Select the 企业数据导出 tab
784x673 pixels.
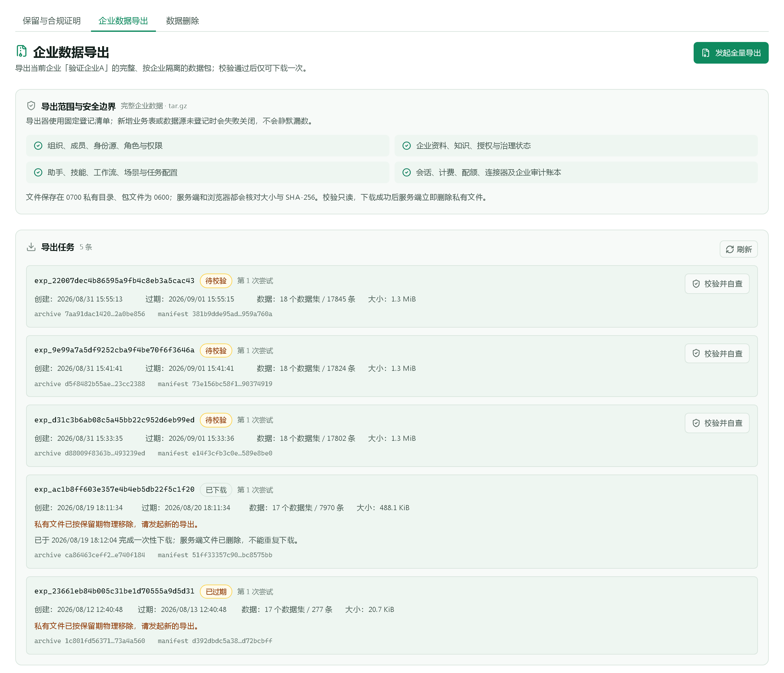tap(123, 21)
